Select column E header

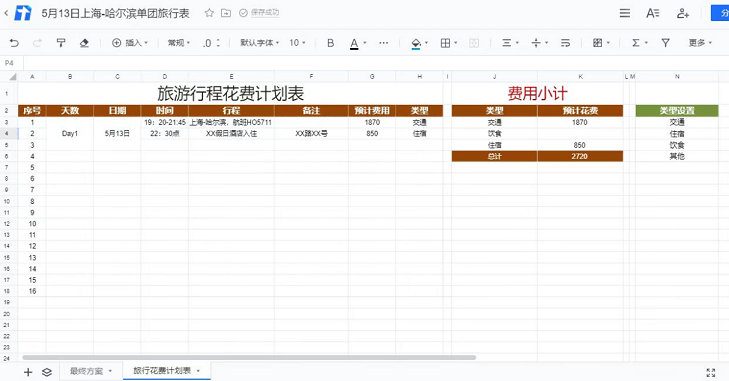pos(231,76)
